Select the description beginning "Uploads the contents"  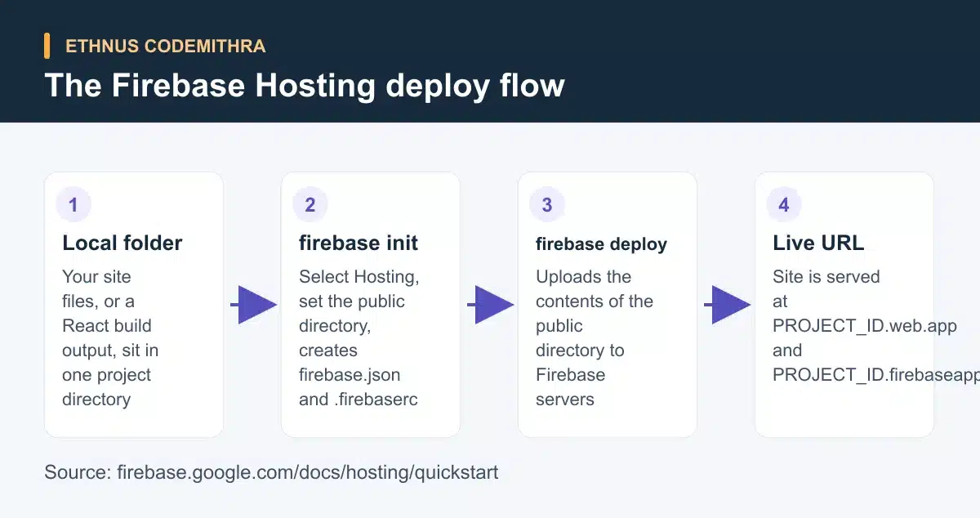click(x=595, y=337)
